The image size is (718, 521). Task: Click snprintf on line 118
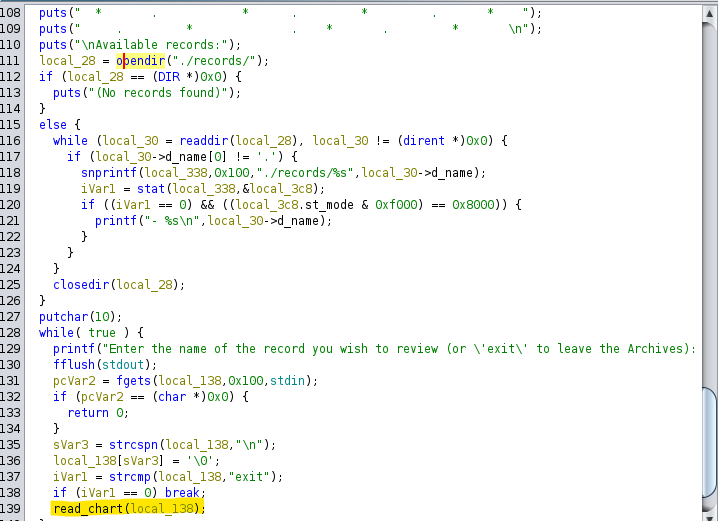coord(109,173)
